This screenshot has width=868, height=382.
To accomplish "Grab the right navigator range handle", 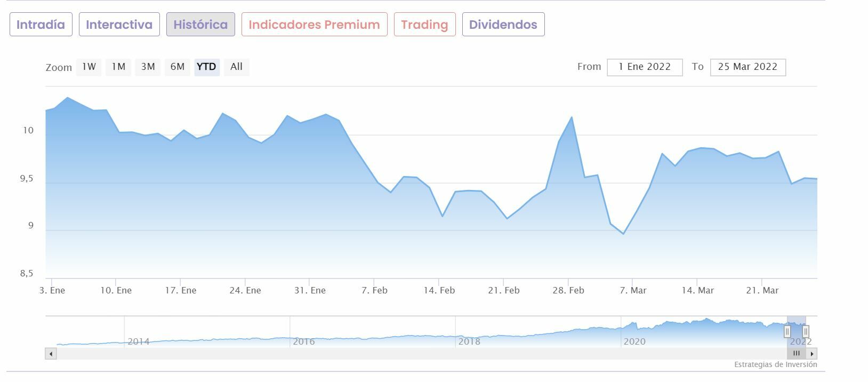I will [806, 331].
